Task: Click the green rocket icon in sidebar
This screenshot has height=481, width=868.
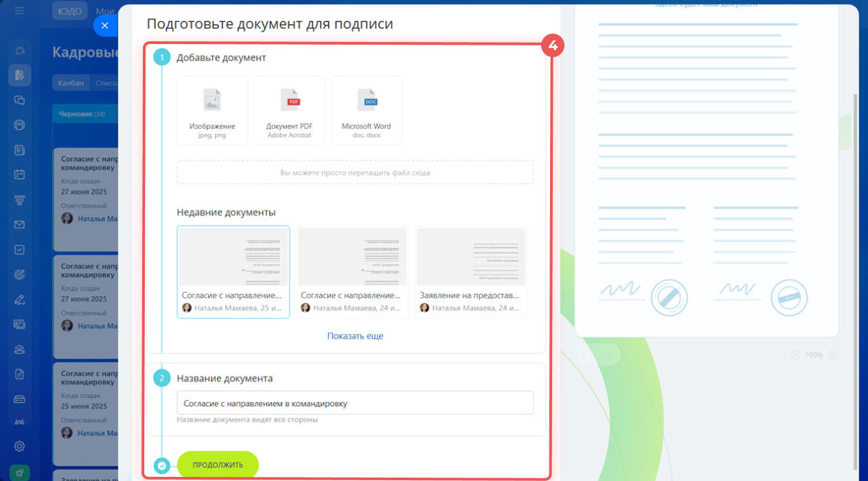Action: (19, 473)
